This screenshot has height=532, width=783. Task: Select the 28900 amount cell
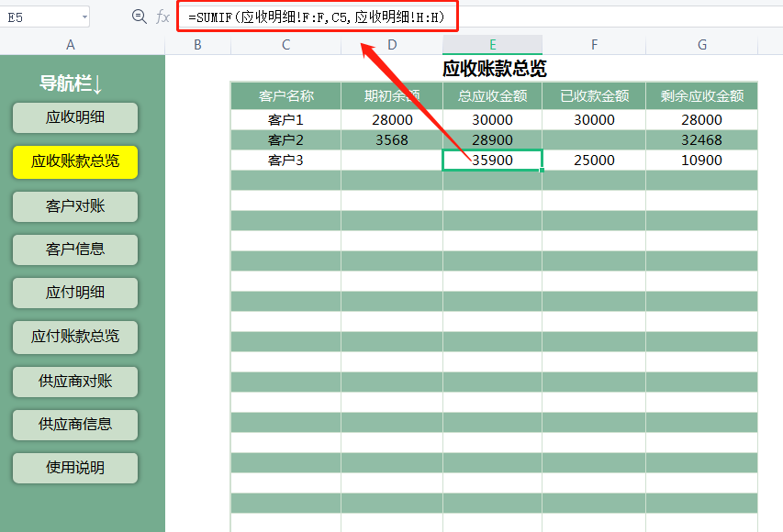tap(492, 139)
